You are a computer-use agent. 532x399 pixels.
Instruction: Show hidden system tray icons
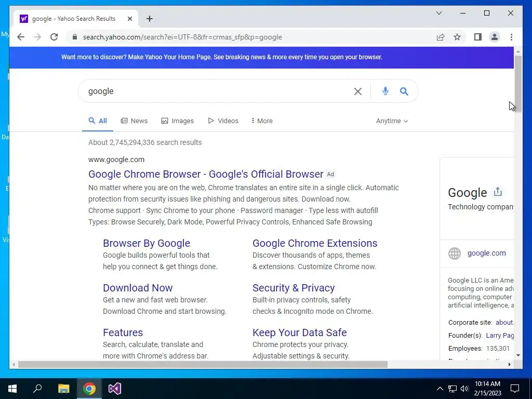coord(440,389)
